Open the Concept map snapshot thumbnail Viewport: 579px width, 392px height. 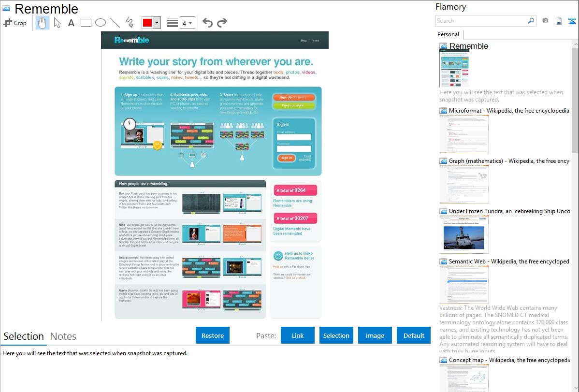[x=464, y=378]
